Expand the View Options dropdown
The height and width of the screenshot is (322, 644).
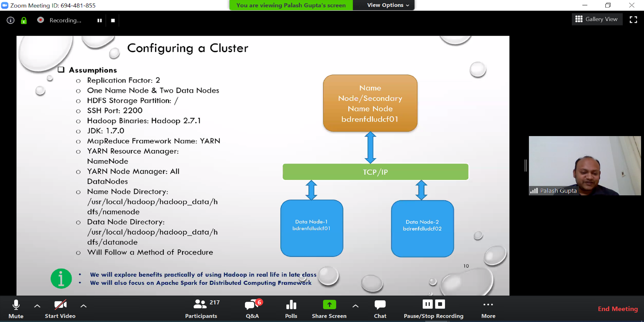388,5
